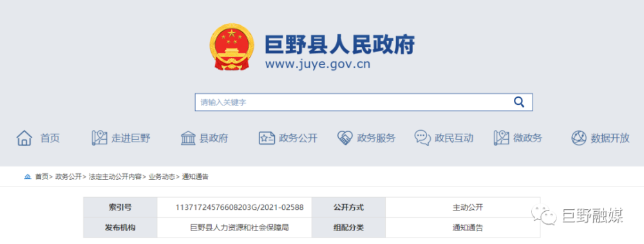Click the 巨野县人民政府 site title
This screenshot has height=244, width=644.
[339, 44]
